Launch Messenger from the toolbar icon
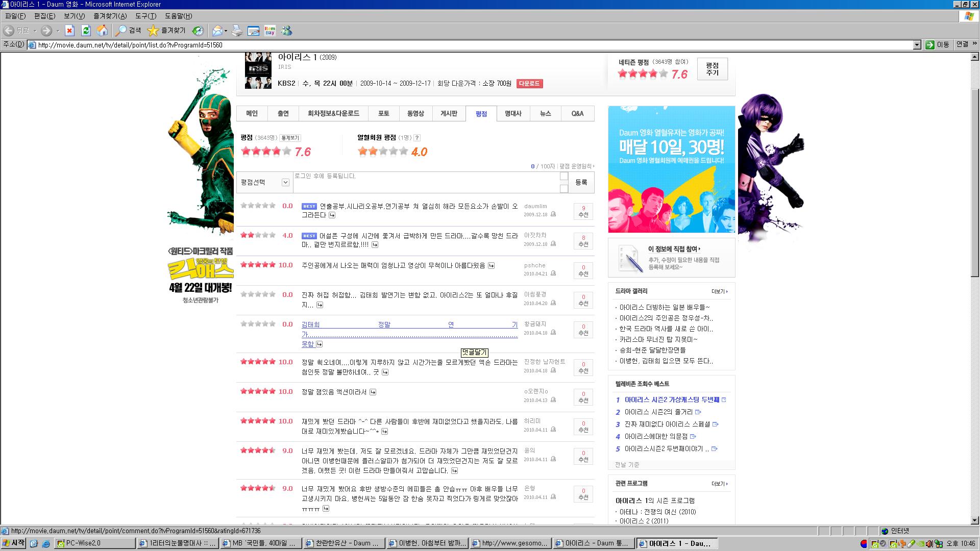This screenshot has height=551, width=980. tap(287, 31)
